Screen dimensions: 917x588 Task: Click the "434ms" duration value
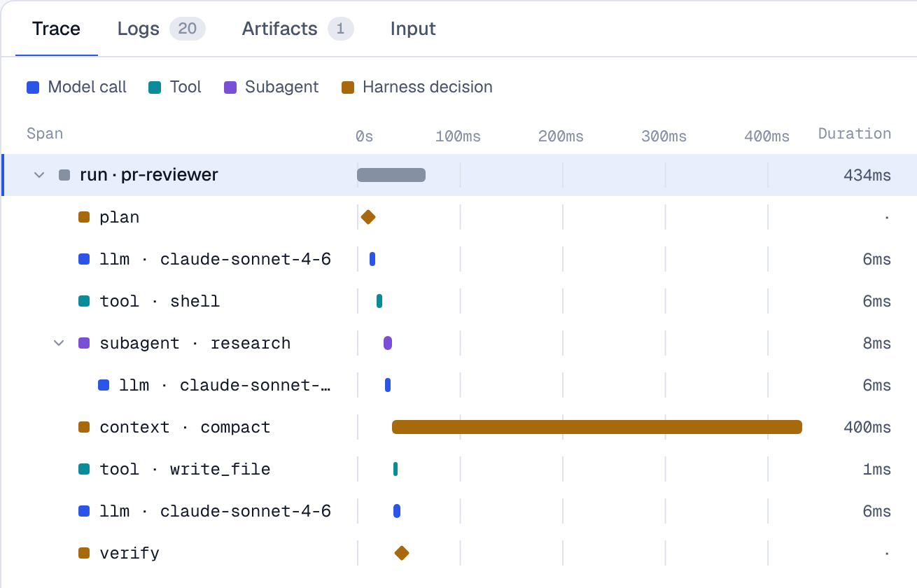coord(867,175)
